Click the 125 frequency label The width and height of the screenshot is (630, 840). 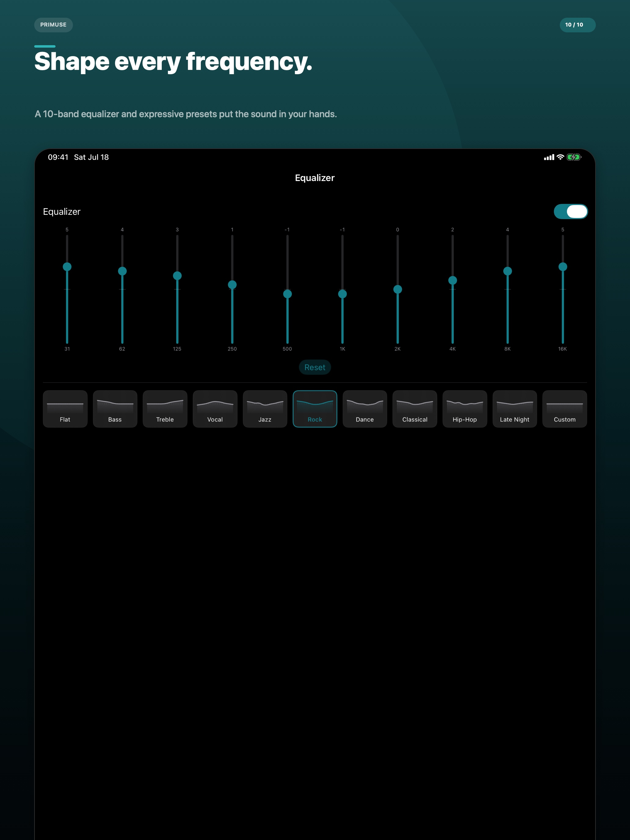click(x=177, y=349)
